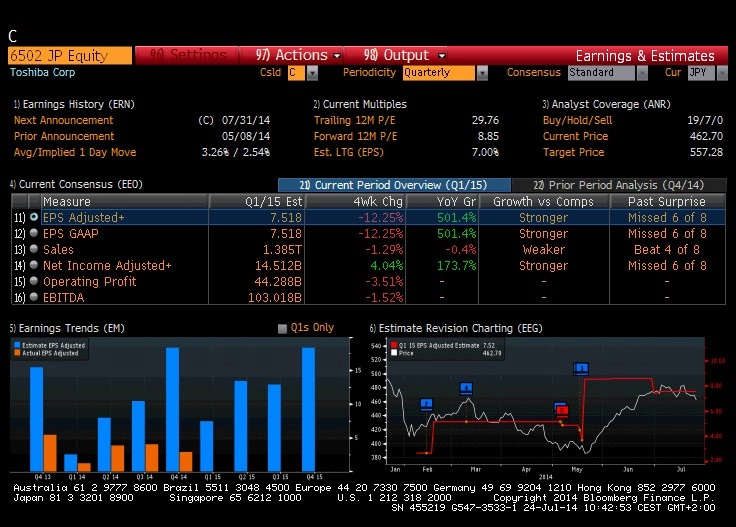736x527 pixels.
Task: Click Target Price value 557.28
Action: click(x=706, y=152)
